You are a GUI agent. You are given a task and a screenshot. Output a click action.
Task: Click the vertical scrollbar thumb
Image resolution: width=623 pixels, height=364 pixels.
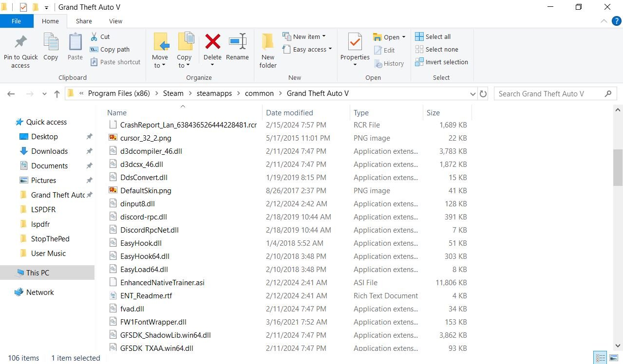pos(618,167)
